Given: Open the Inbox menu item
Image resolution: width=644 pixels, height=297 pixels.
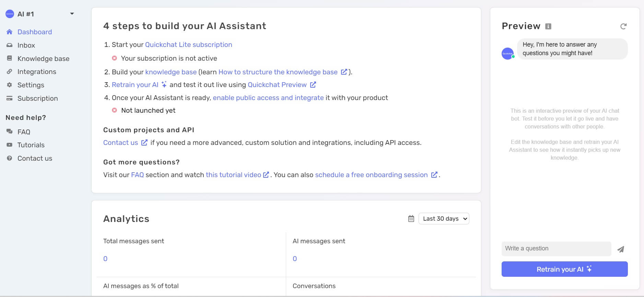Looking at the screenshot, I should tap(26, 45).
